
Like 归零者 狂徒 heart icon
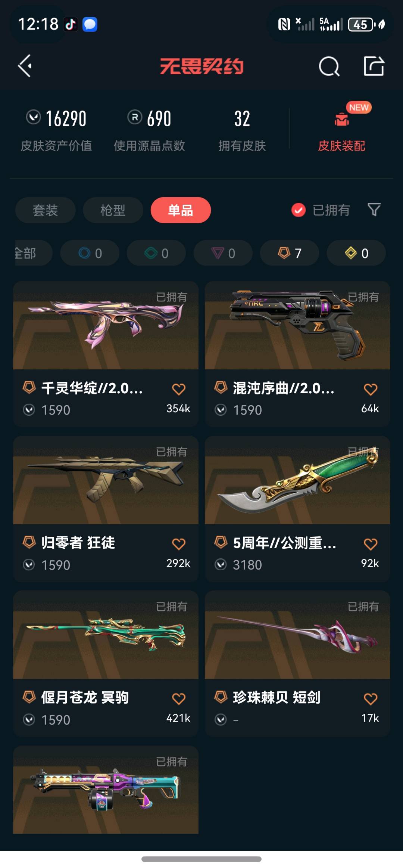coord(179,544)
